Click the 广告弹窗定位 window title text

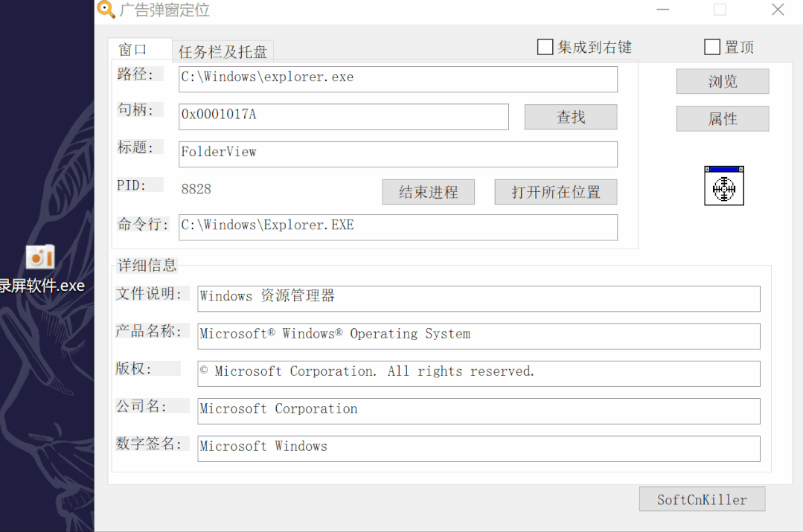(164, 10)
